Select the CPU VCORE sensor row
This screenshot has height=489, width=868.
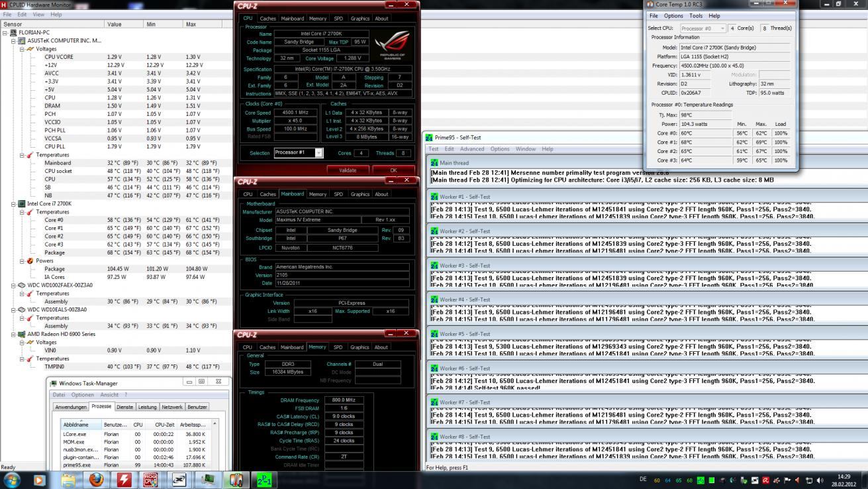click(x=116, y=57)
